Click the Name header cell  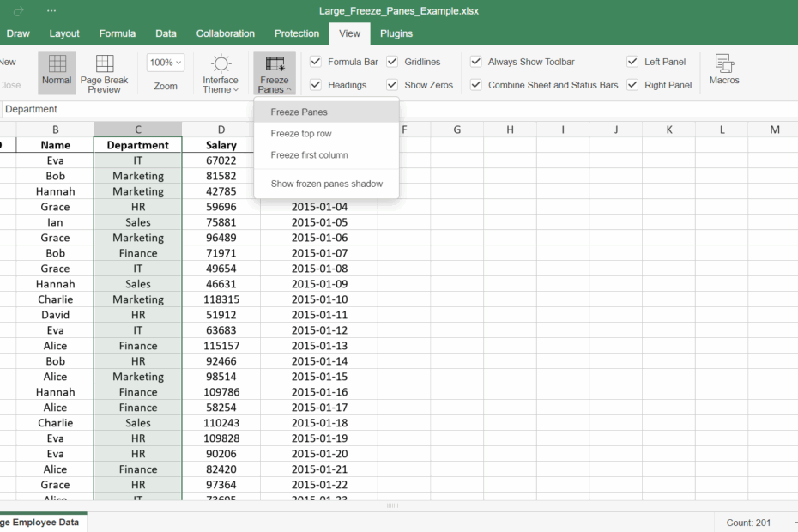[56, 145]
